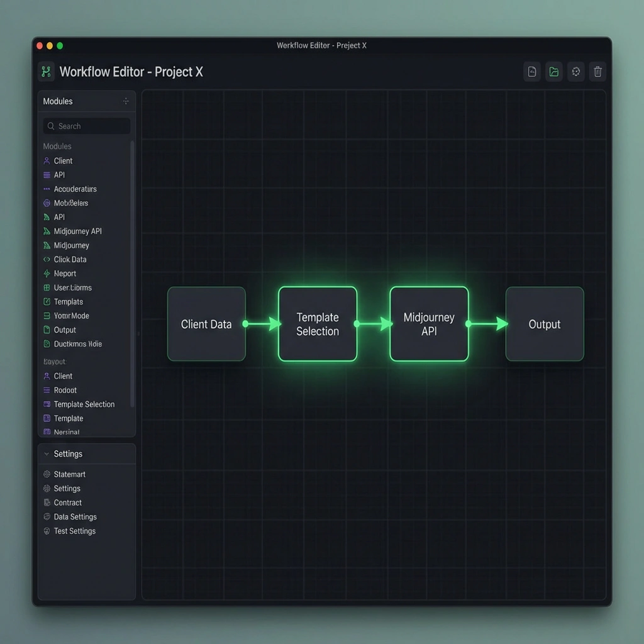Screen dimensions: 644x644
Task: Click the trash icon in the toolbar
Action: (x=597, y=71)
